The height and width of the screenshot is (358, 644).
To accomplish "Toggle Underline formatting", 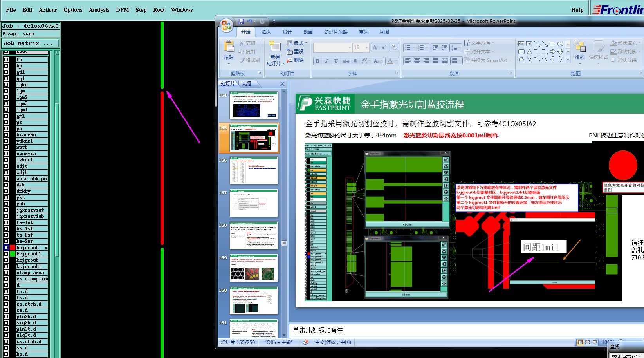I will point(336,61).
